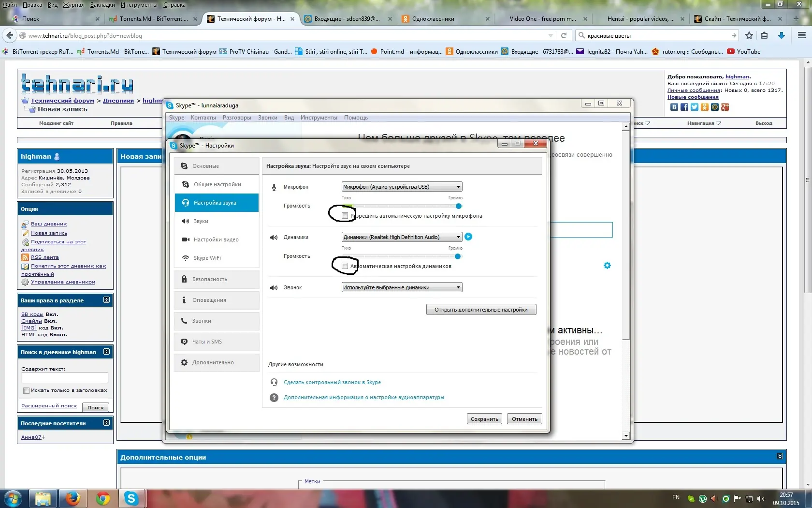Click the Содержит текст search field
Screen dimensions: 812x508
[65, 378]
